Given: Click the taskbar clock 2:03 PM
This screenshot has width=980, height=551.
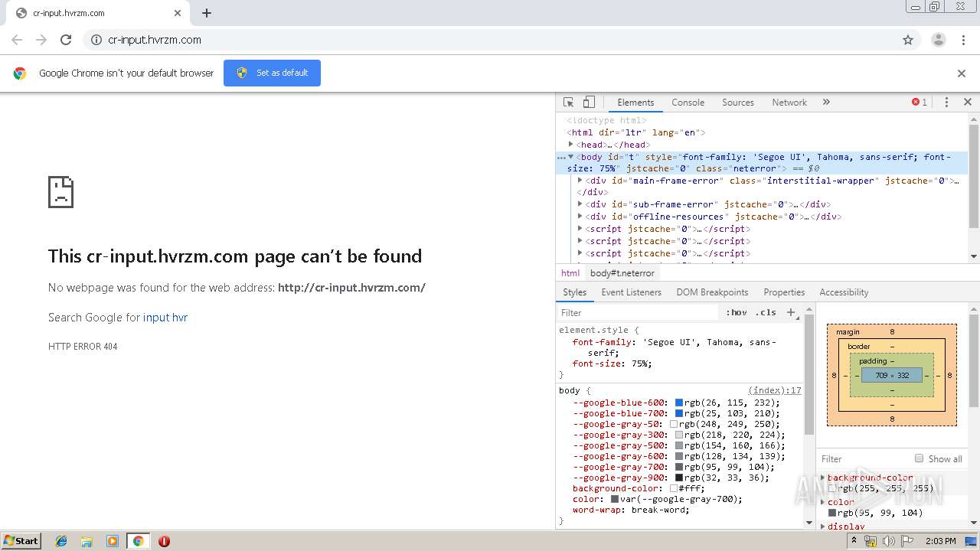Looking at the screenshot, I should (x=940, y=541).
